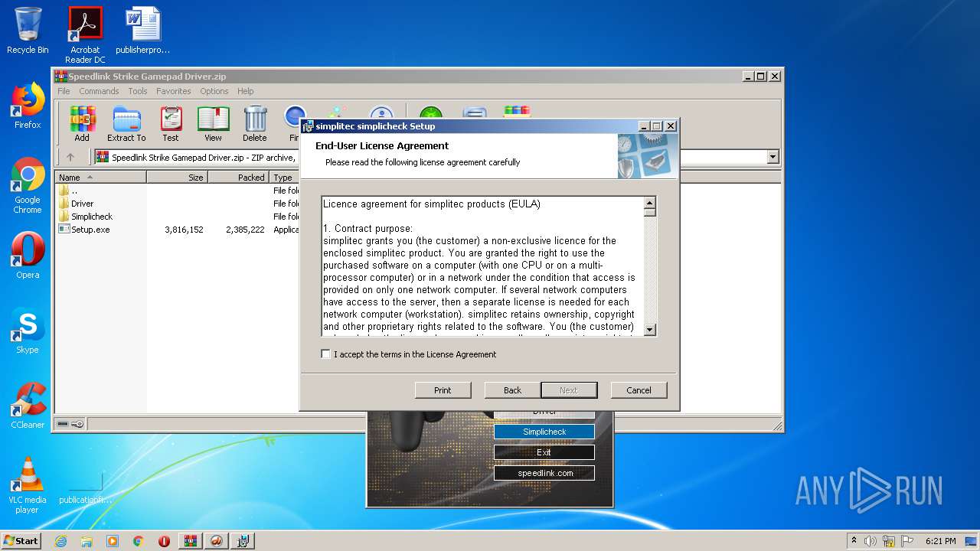Sort archive list by Packed column
The image size is (980, 551).
(238, 177)
